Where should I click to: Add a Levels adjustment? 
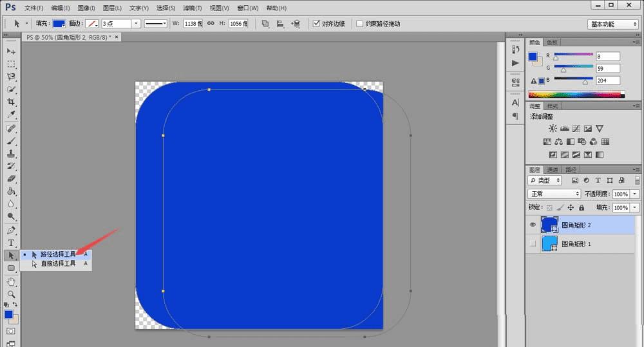(565, 129)
